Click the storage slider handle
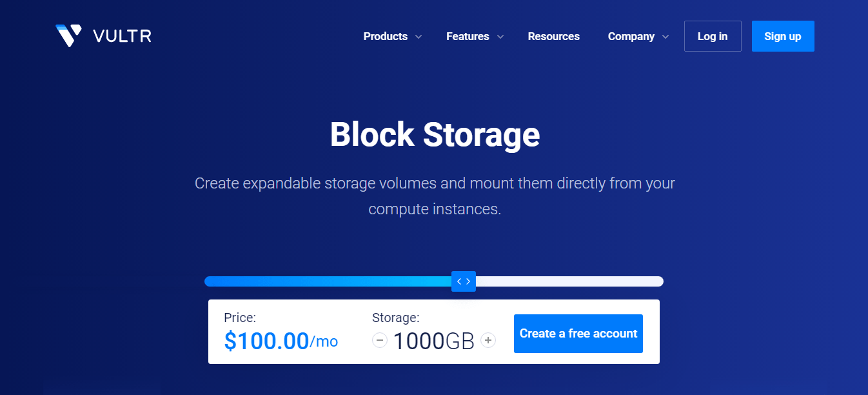This screenshot has width=868, height=395. click(x=464, y=281)
